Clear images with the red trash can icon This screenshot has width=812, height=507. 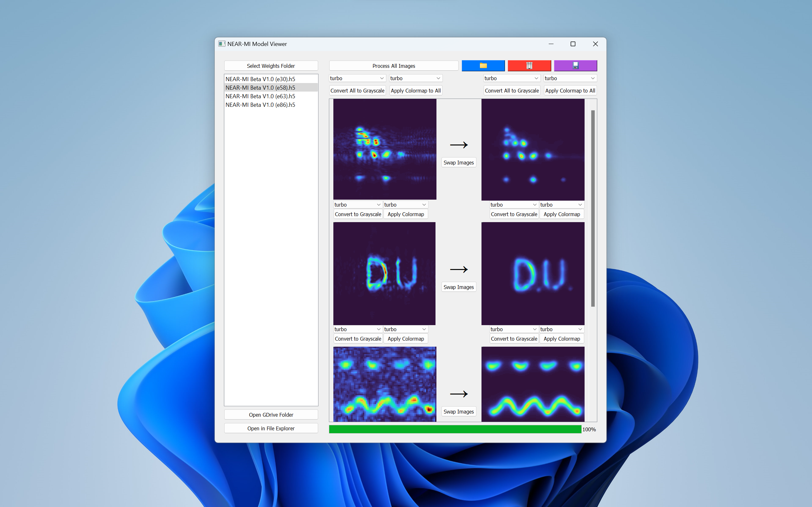point(529,65)
